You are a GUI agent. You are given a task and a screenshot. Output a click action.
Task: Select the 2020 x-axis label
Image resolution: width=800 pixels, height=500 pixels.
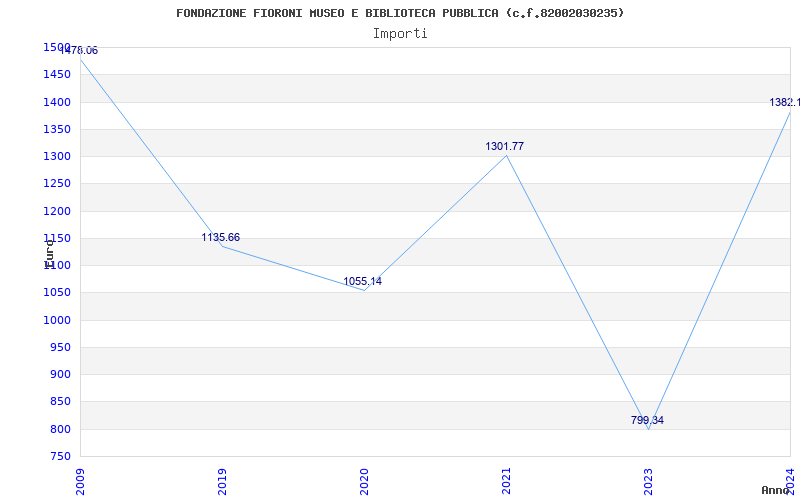point(364,481)
